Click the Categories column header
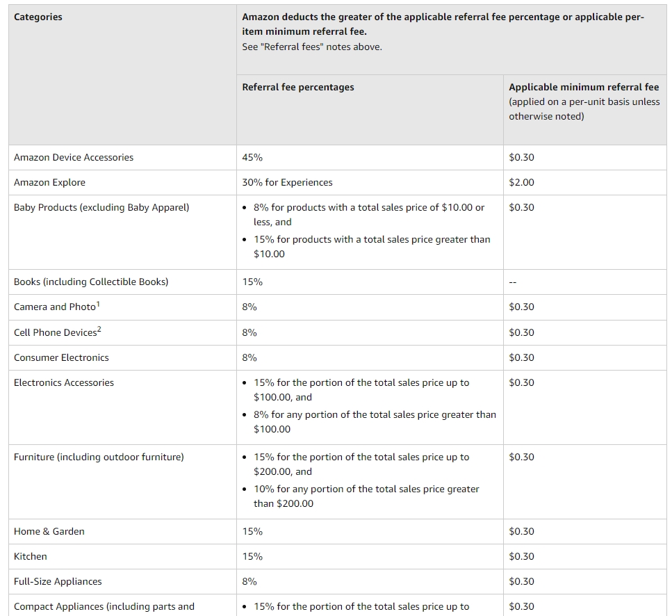The image size is (672, 616). coord(38,17)
